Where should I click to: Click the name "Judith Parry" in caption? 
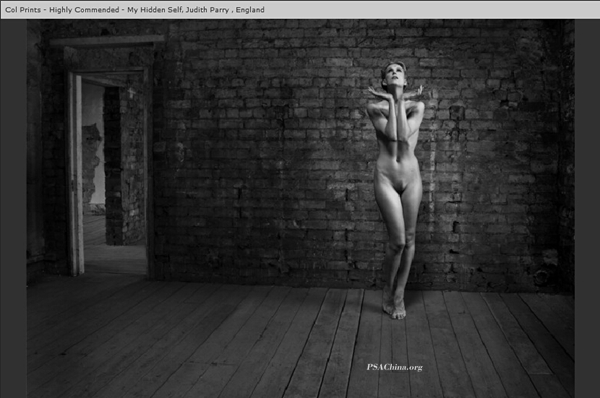pos(207,10)
